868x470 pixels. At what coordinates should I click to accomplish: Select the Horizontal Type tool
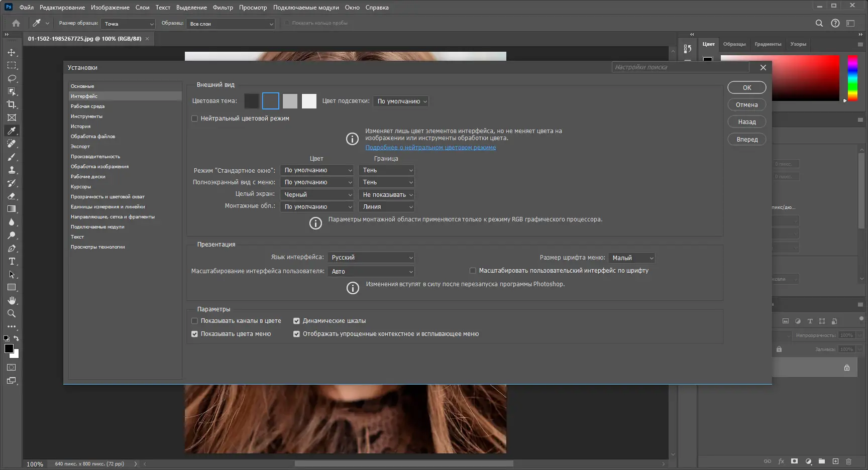coord(12,262)
